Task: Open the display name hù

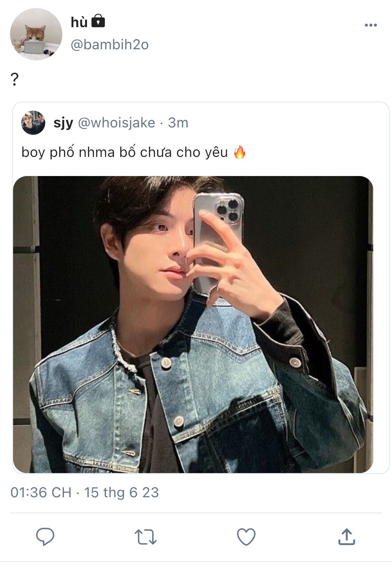Action: click(79, 22)
